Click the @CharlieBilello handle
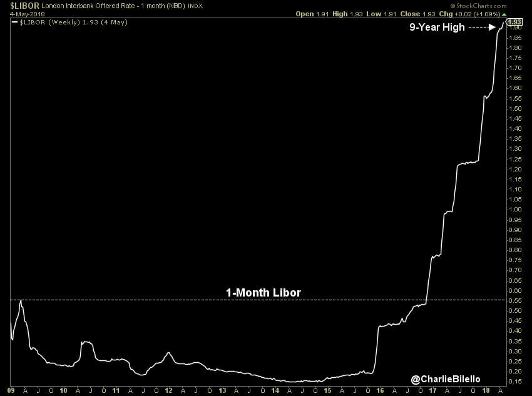 [x=446, y=379]
